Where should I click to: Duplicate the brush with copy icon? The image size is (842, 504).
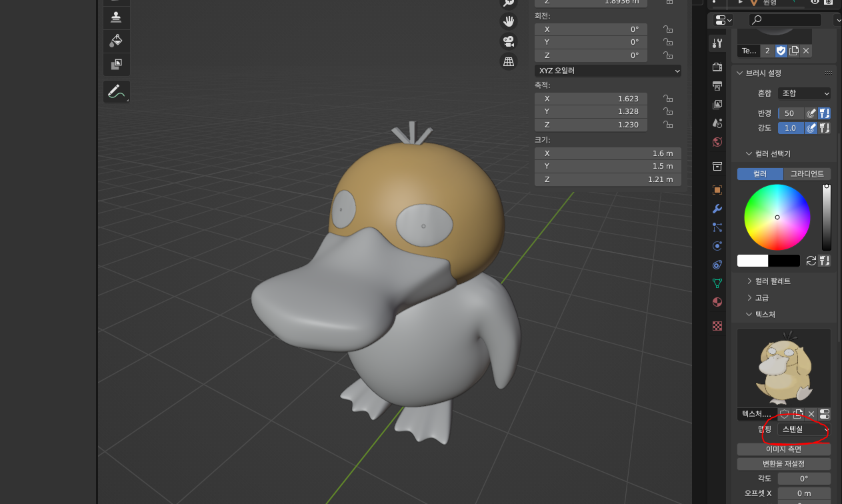click(793, 51)
